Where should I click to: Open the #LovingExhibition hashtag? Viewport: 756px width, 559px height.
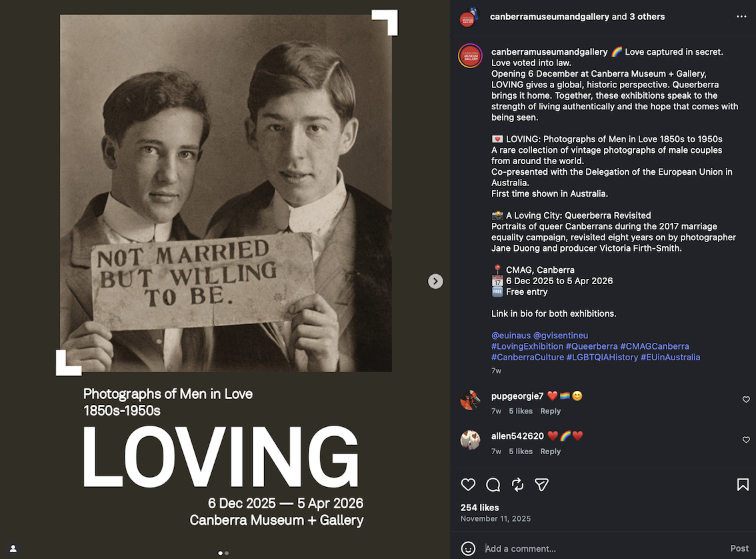click(x=527, y=346)
